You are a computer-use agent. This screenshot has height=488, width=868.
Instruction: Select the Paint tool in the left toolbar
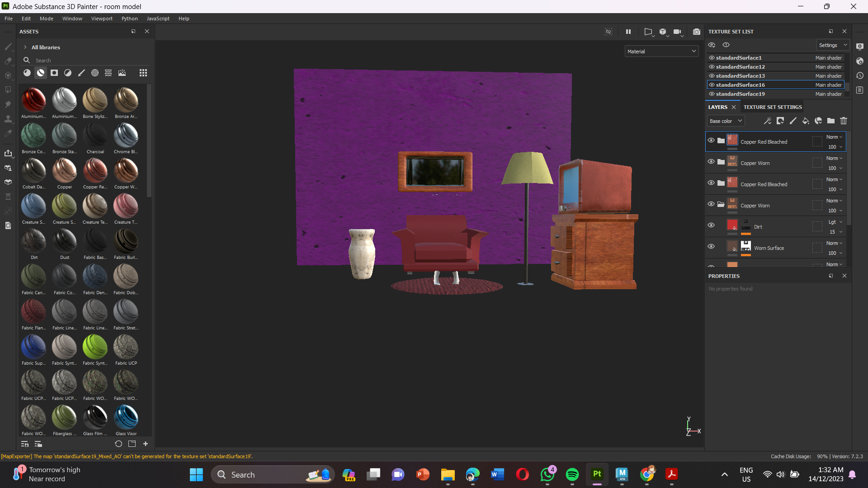[8, 47]
